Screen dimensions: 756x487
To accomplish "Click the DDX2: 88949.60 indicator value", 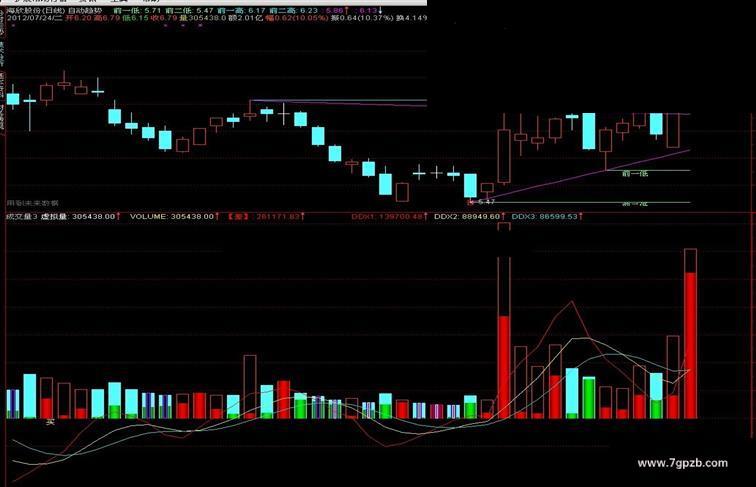I will coord(467,216).
